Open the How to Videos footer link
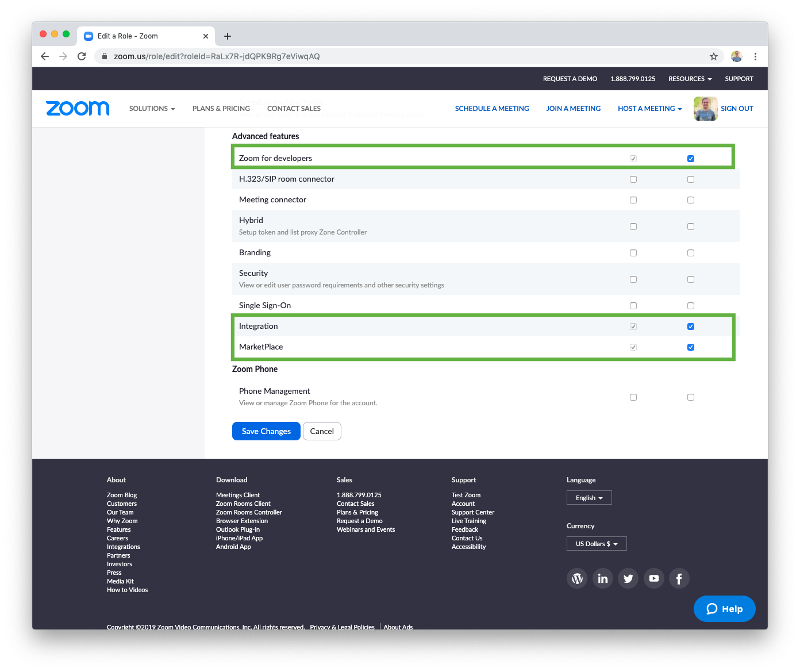This screenshot has width=800, height=672. pyautogui.click(x=128, y=590)
